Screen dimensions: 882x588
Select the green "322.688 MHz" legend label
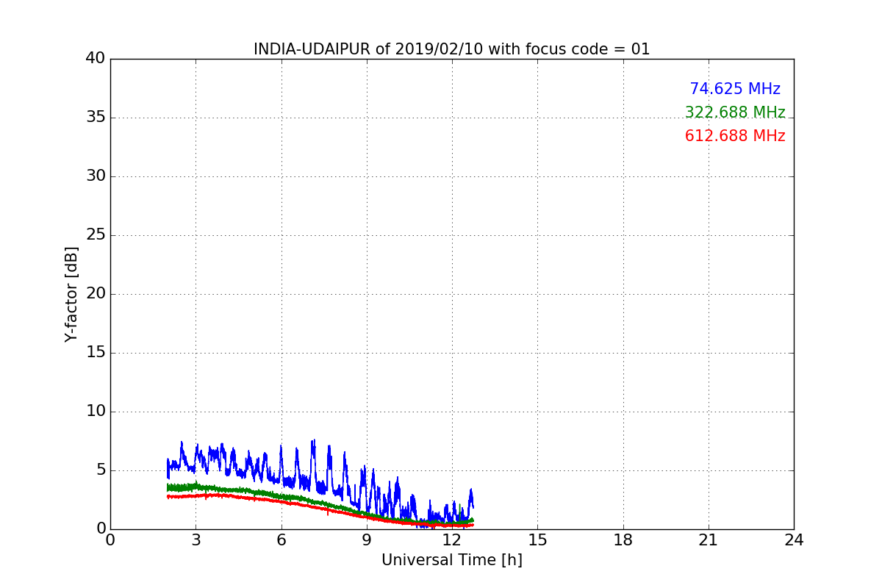pyautogui.click(x=735, y=112)
